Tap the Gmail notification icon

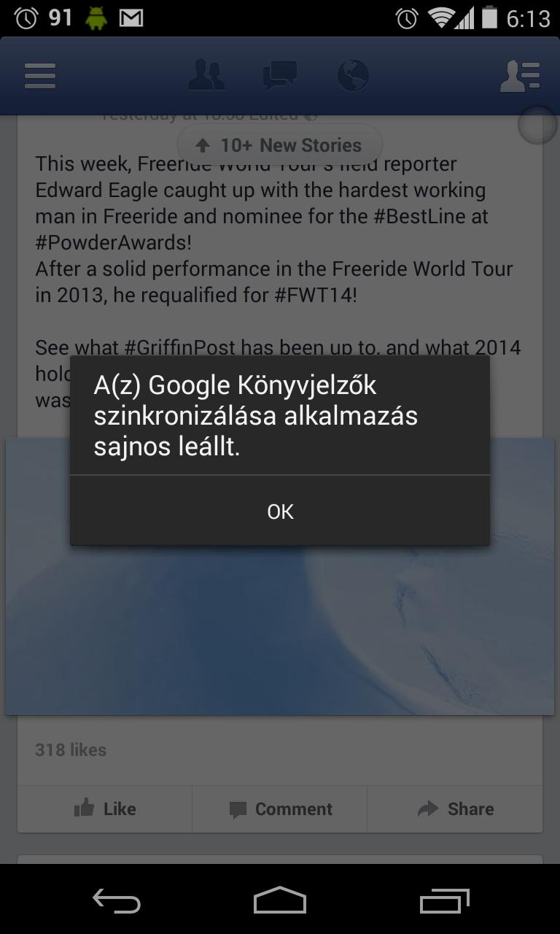[131, 18]
